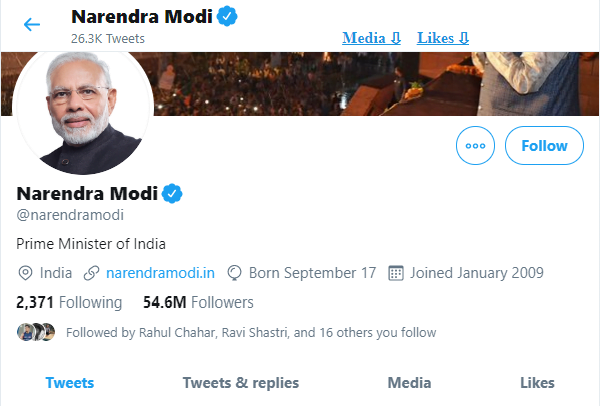The width and height of the screenshot is (601, 406).
Task: Open the Likes download link
Action: coord(443,38)
